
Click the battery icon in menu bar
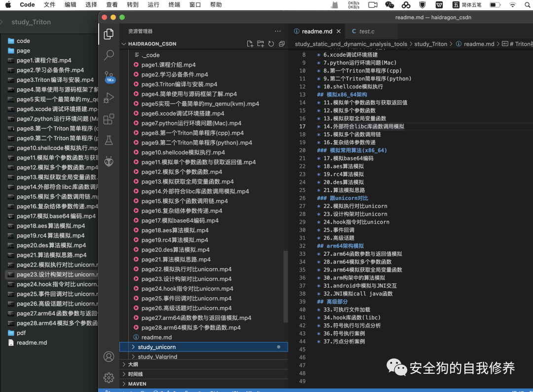coord(495,5)
